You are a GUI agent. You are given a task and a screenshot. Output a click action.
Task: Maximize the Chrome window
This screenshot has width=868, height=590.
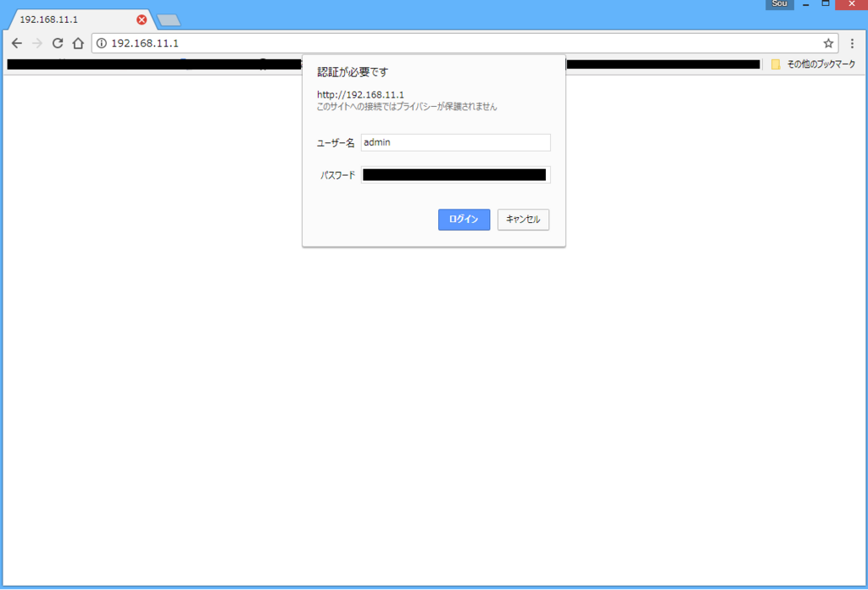826,4
